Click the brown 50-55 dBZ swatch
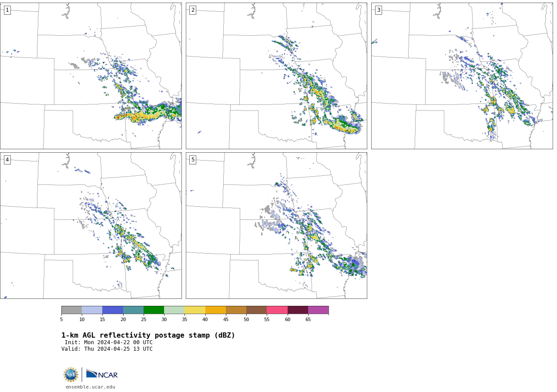557x392 pixels. point(256,310)
